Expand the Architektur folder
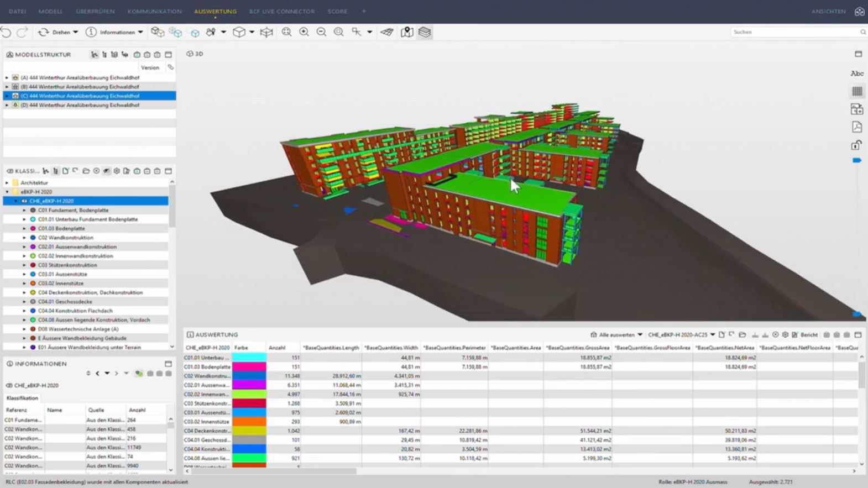The height and width of the screenshot is (488, 868). coord(7,183)
